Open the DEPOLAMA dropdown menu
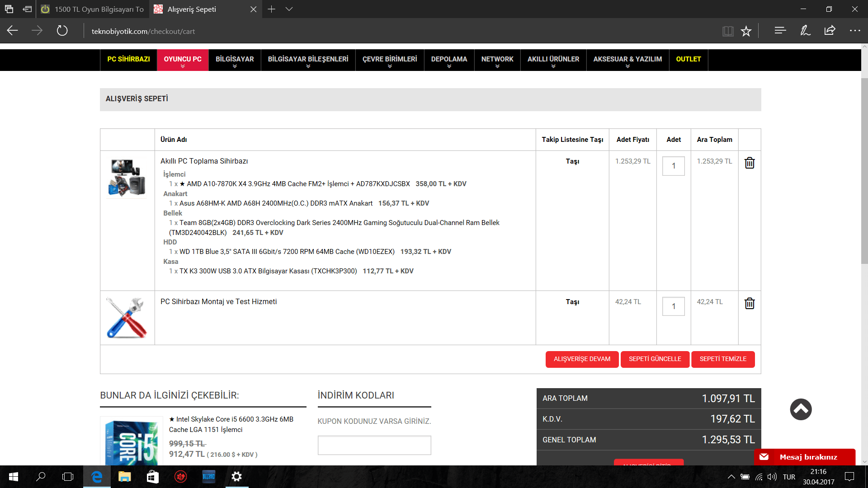 tap(449, 60)
